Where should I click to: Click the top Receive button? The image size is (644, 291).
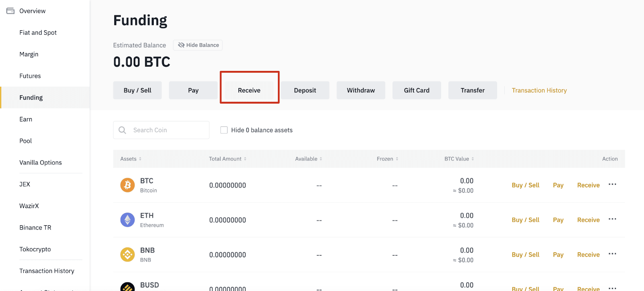(x=249, y=90)
